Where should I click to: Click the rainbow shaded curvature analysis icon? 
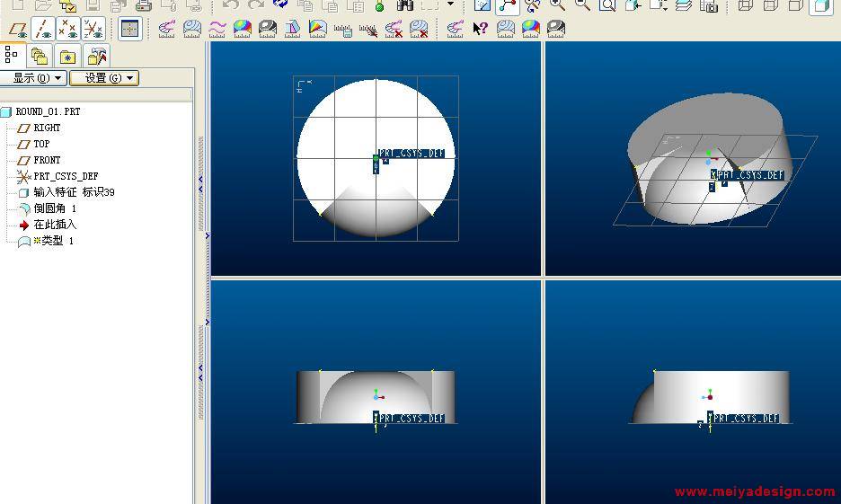click(x=242, y=29)
